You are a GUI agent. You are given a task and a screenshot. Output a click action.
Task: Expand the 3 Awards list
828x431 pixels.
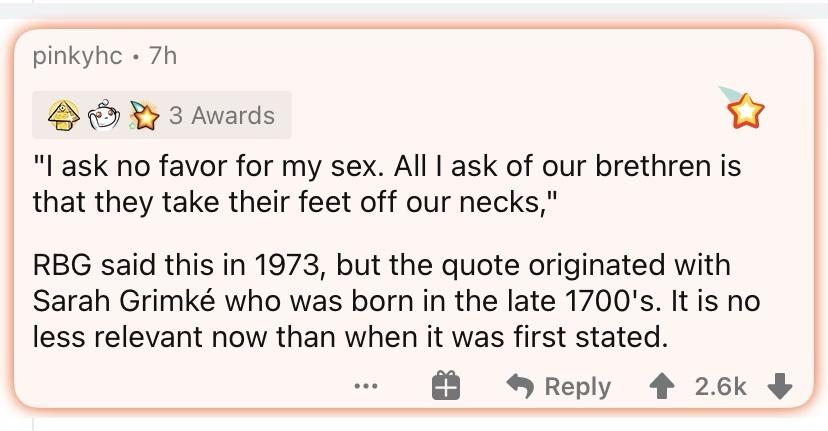point(221,116)
